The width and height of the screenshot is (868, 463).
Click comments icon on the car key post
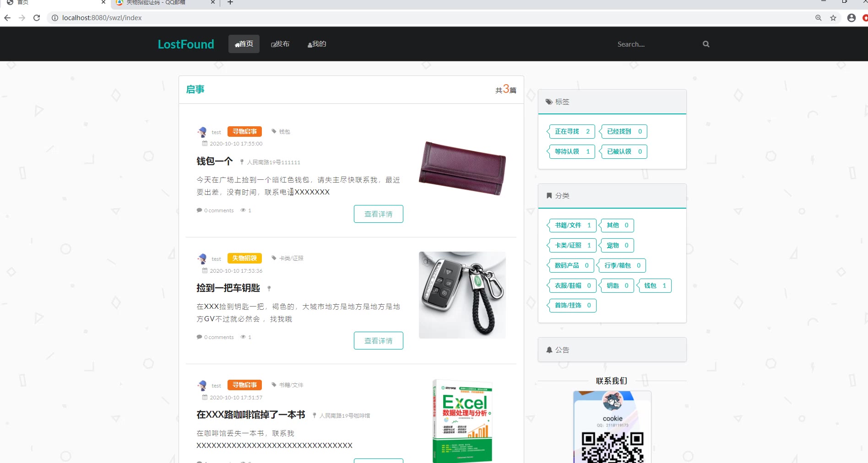(x=199, y=337)
